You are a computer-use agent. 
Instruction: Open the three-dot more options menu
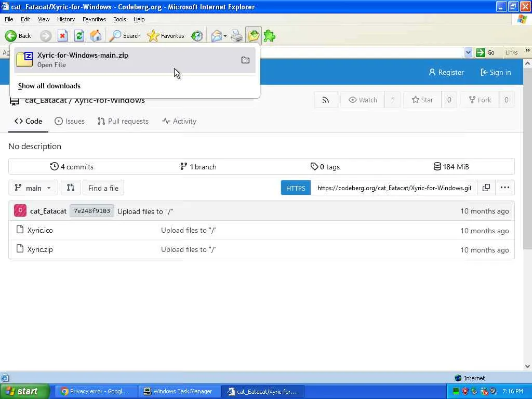[x=505, y=188]
